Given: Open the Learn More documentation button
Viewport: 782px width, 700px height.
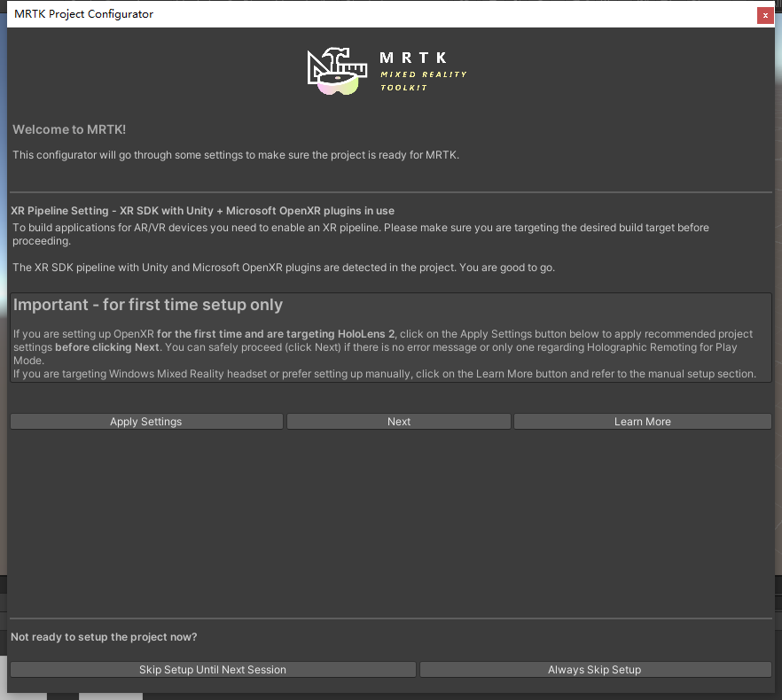Looking at the screenshot, I should pyautogui.click(x=642, y=421).
